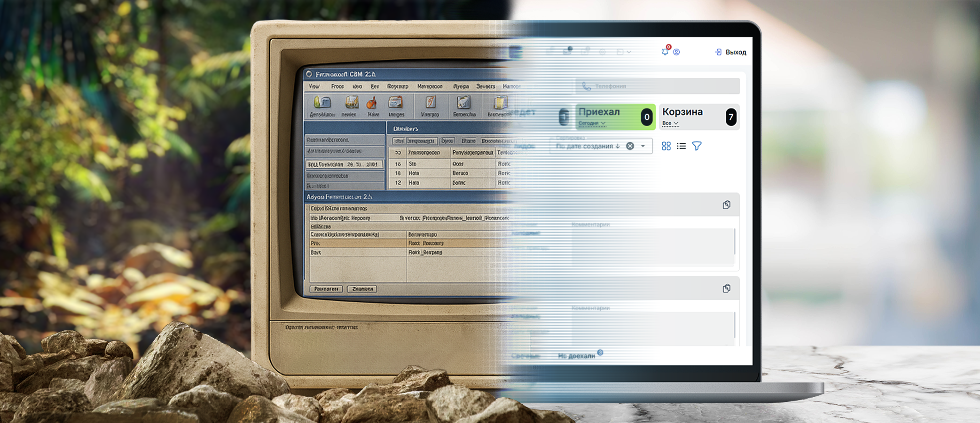The height and width of the screenshot is (423, 980).
Task: Select the row numbered 16 with Sto
Action: pos(450,164)
